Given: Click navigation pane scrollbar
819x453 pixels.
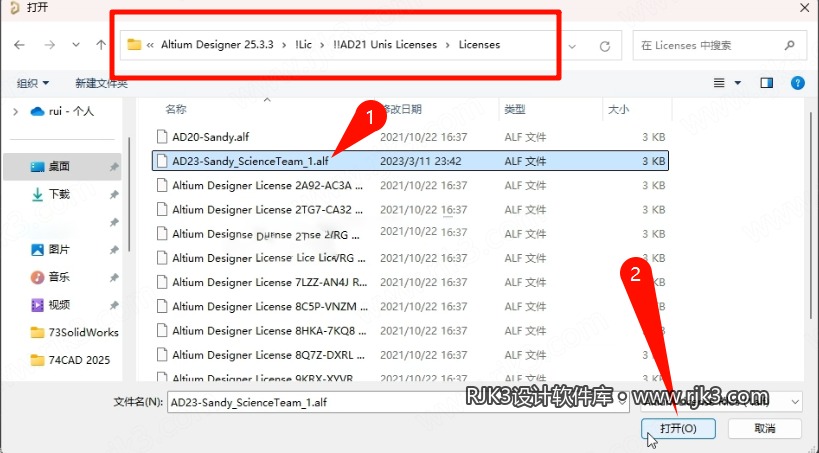Looking at the screenshot, I should point(129,193).
